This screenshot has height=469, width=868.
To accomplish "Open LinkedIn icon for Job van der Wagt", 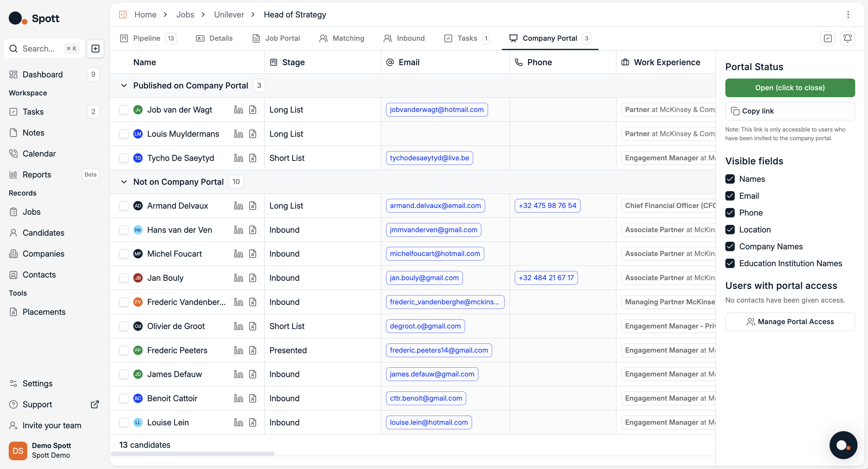I will click(x=239, y=110).
